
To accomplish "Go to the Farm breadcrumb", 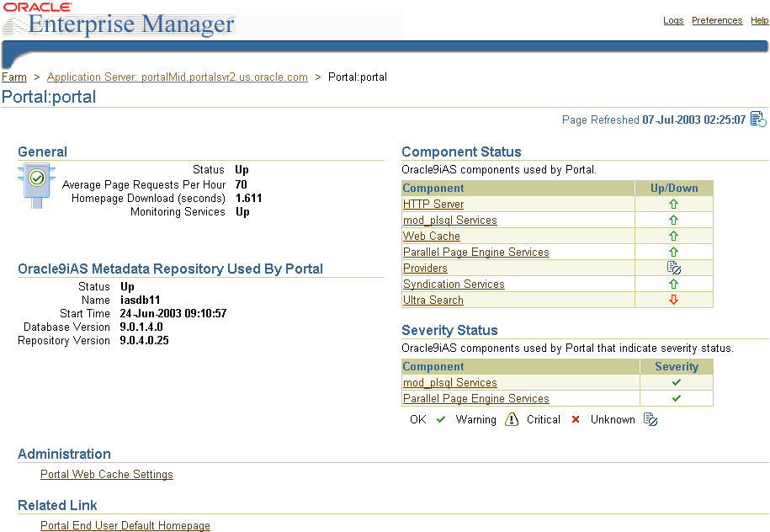I will [14, 77].
